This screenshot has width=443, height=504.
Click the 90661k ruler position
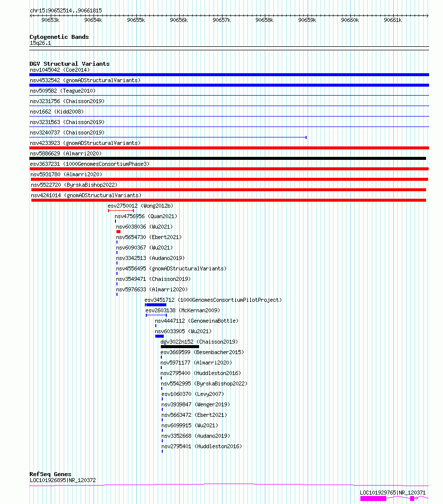pos(393,20)
